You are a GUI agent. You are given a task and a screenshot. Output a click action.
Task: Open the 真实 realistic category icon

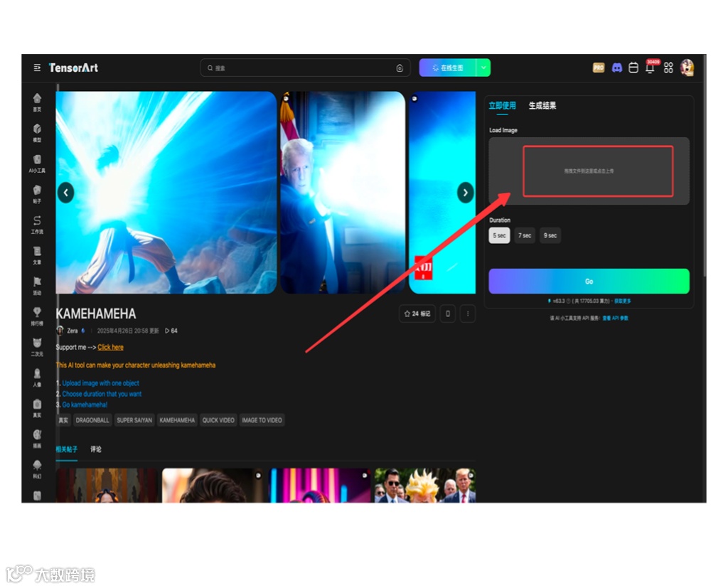(37, 409)
